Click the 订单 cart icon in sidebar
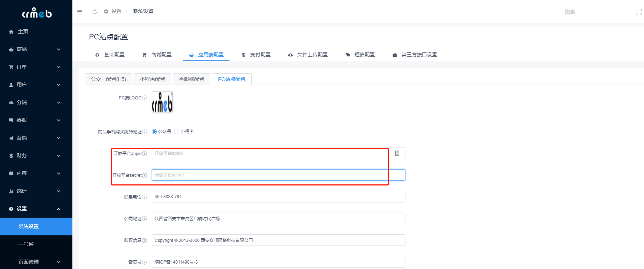 click(11, 67)
